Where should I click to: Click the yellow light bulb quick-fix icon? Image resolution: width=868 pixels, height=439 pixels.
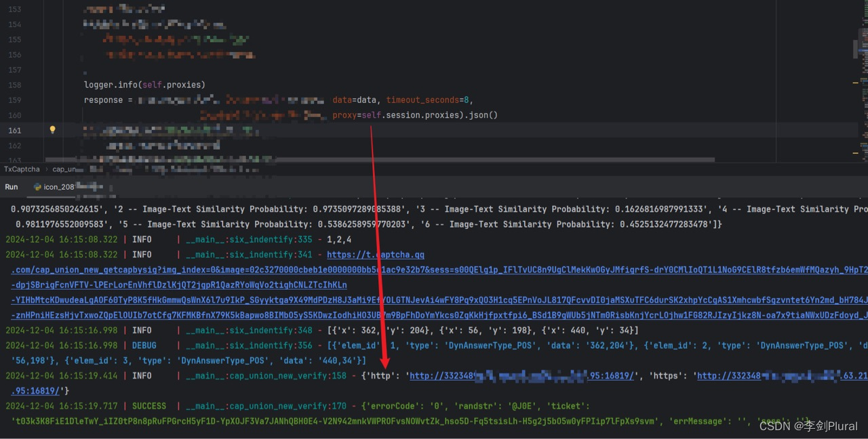coord(52,130)
